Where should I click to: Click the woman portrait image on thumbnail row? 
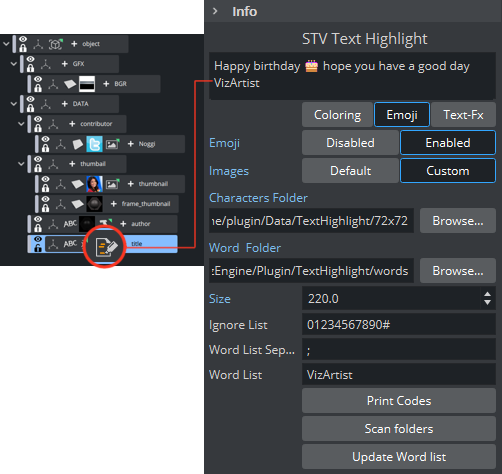(x=94, y=184)
